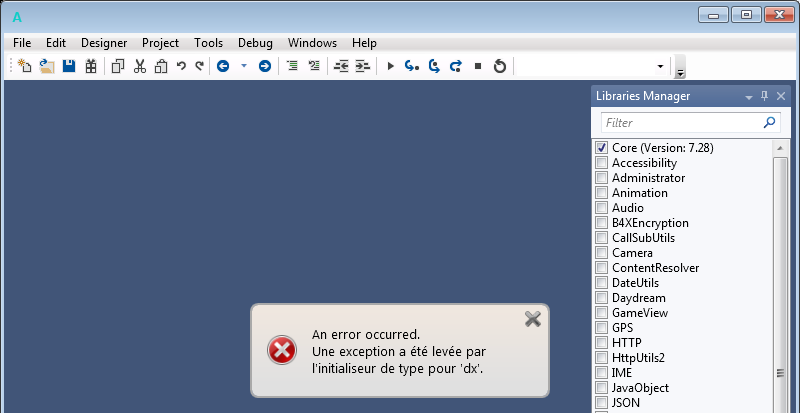
Task: Click the libraries list scrollbar thumb
Action: 780,285
